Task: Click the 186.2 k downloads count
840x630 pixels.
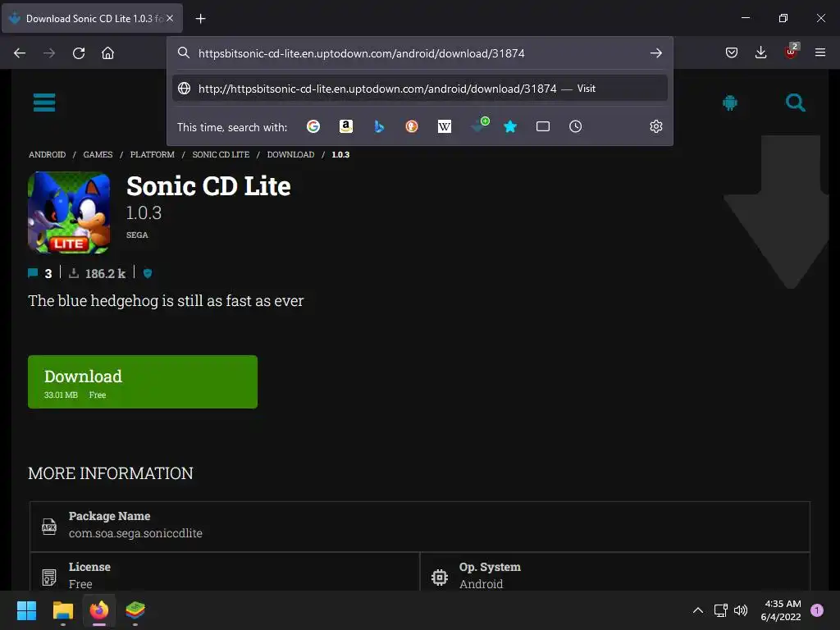Action: pos(105,274)
